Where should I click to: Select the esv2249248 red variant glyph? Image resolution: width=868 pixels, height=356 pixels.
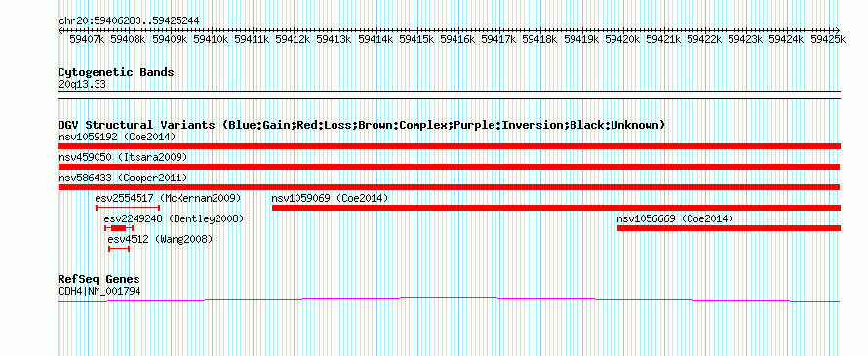[x=119, y=228]
